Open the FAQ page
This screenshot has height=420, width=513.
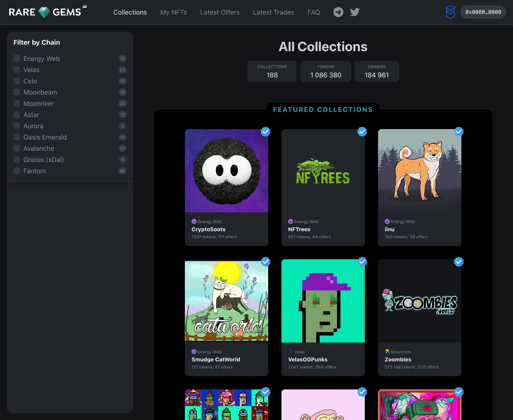coord(313,12)
